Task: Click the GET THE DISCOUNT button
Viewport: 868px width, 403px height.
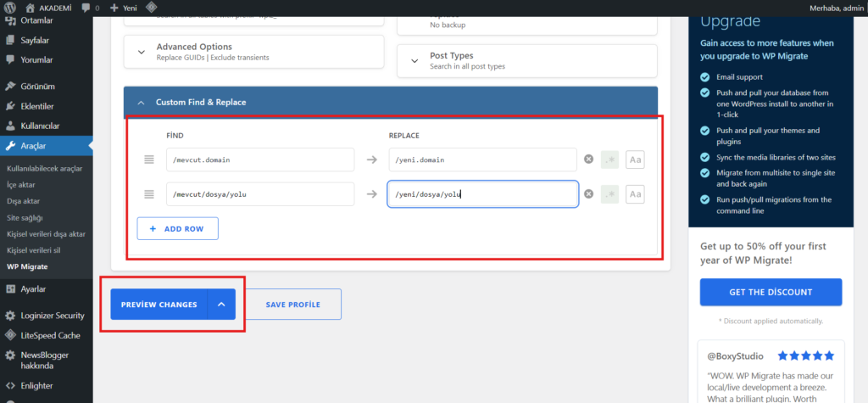Action: [771, 292]
